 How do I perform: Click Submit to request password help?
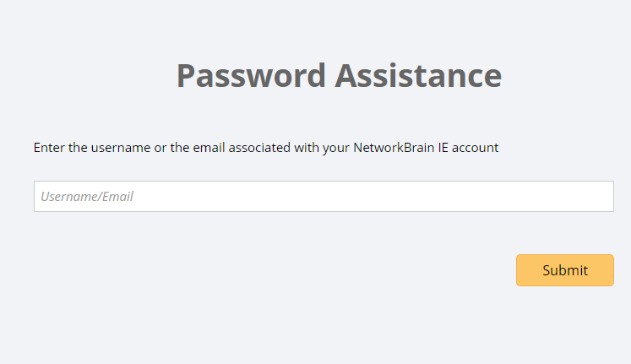[x=564, y=270]
